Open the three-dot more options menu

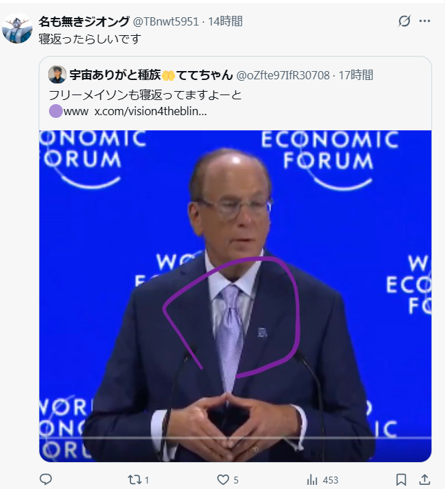[425, 21]
